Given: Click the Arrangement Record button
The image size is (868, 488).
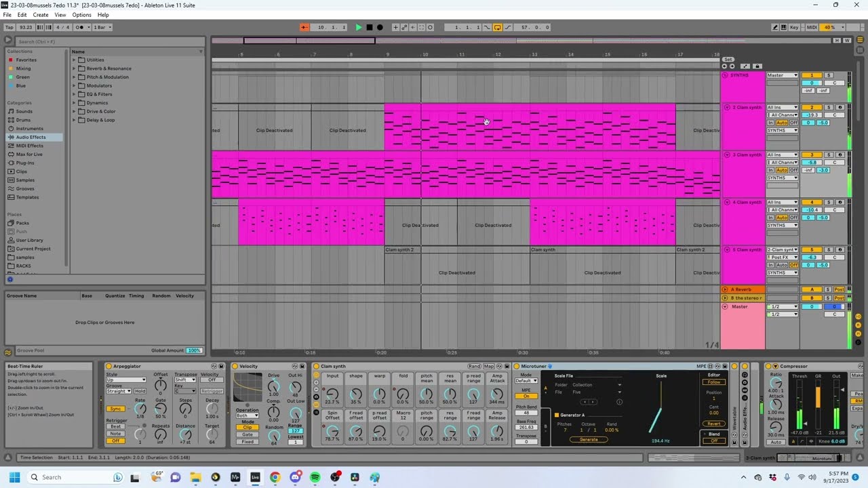Looking at the screenshot, I should [x=380, y=27].
